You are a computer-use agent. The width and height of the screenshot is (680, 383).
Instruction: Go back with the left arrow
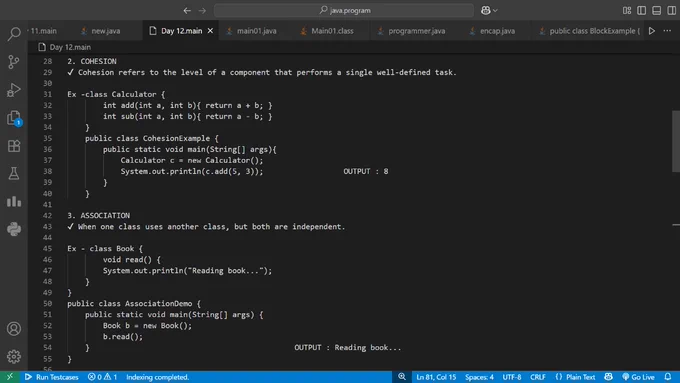(x=187, y=10)
